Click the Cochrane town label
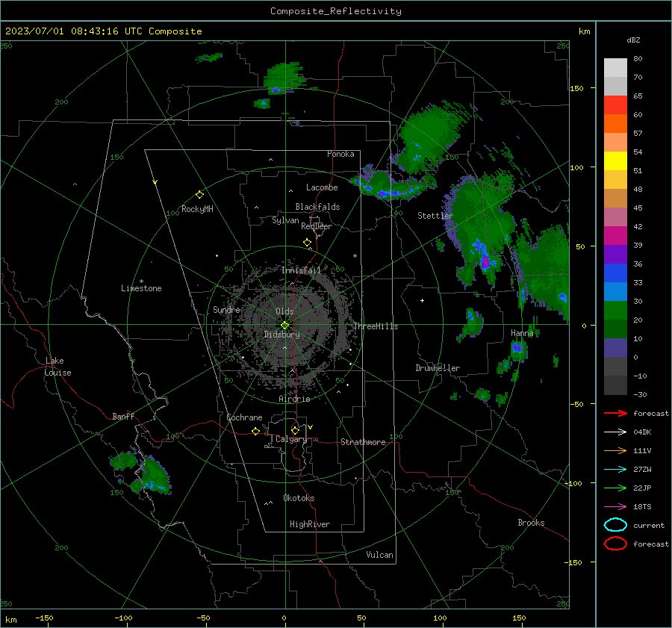Viewport: 672px width, 628px height. (x=244, y=417)
